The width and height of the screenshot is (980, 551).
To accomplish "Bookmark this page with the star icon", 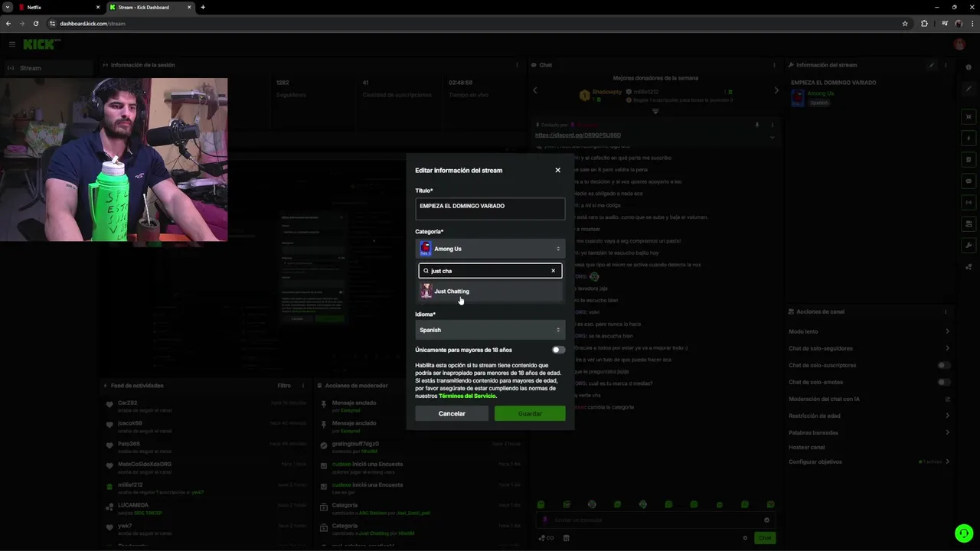I will [905, 24].
